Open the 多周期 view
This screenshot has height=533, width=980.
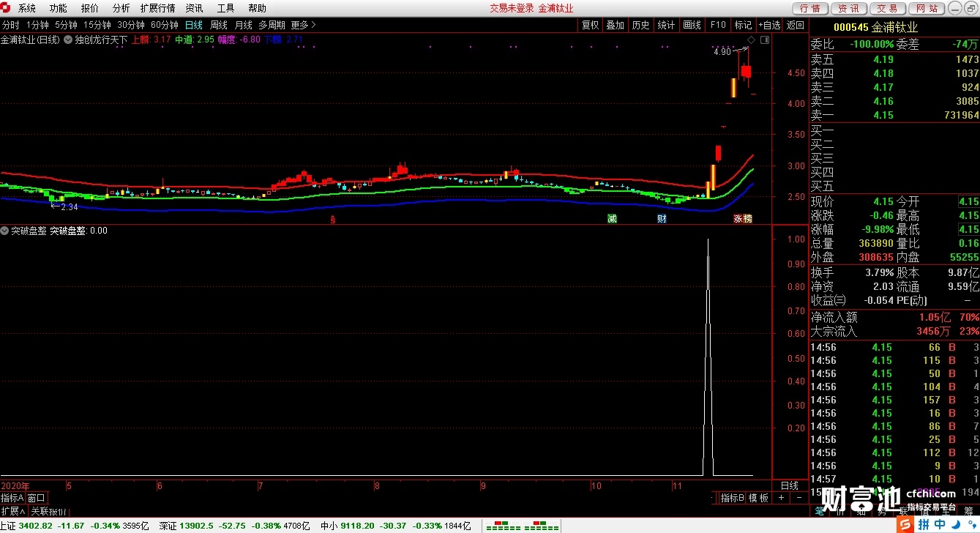(272, 25)
